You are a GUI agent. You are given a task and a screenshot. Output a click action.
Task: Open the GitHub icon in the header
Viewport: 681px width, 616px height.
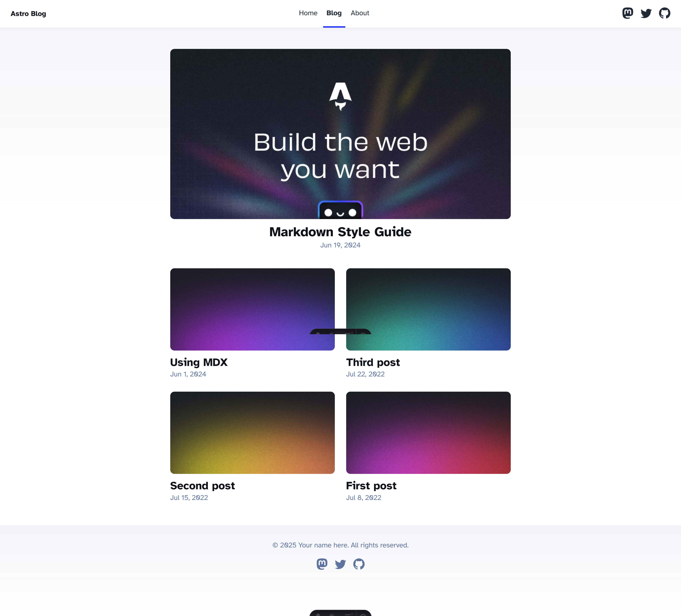click(x=665, y=13)
